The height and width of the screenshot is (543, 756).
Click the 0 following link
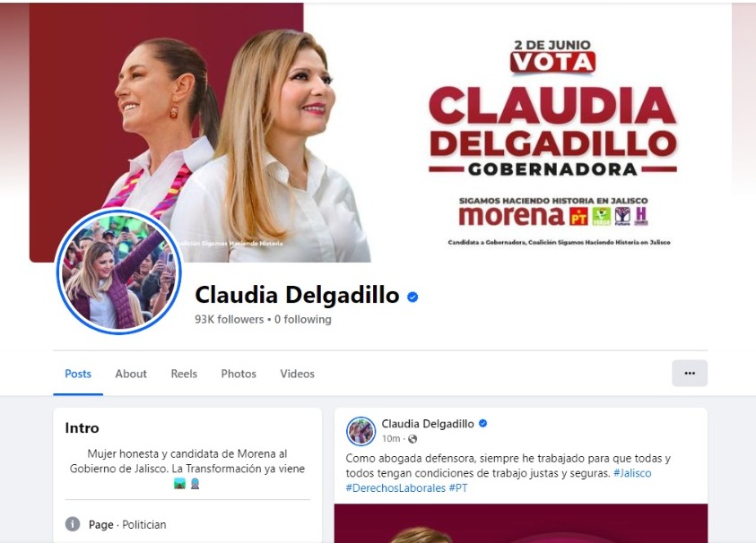pyautogui.click(x=303, y=320)
